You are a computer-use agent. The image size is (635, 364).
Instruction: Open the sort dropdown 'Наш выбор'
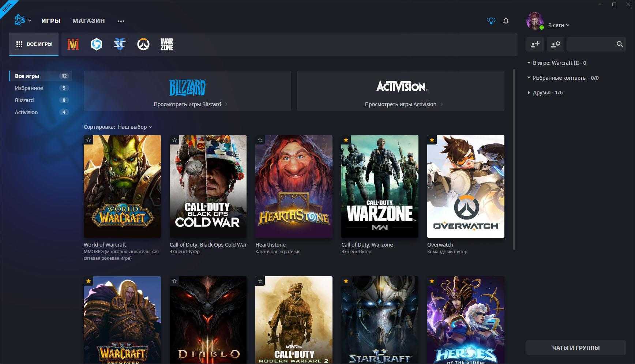(135, 127)
